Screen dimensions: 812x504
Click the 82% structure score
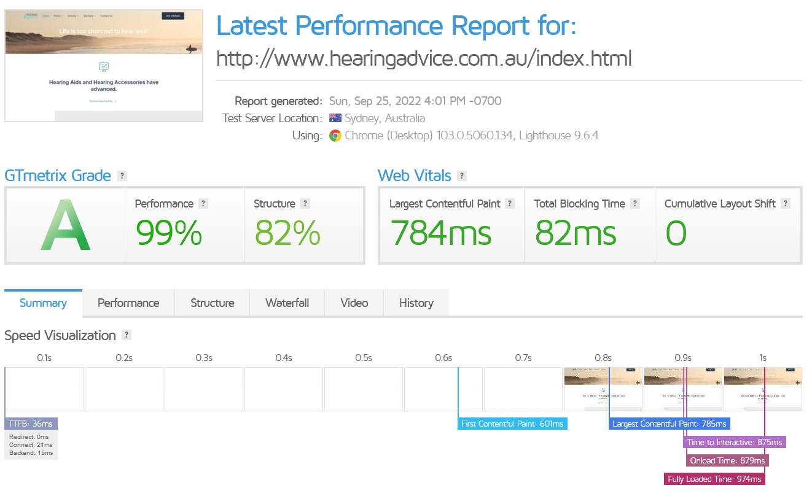(287, 233)
